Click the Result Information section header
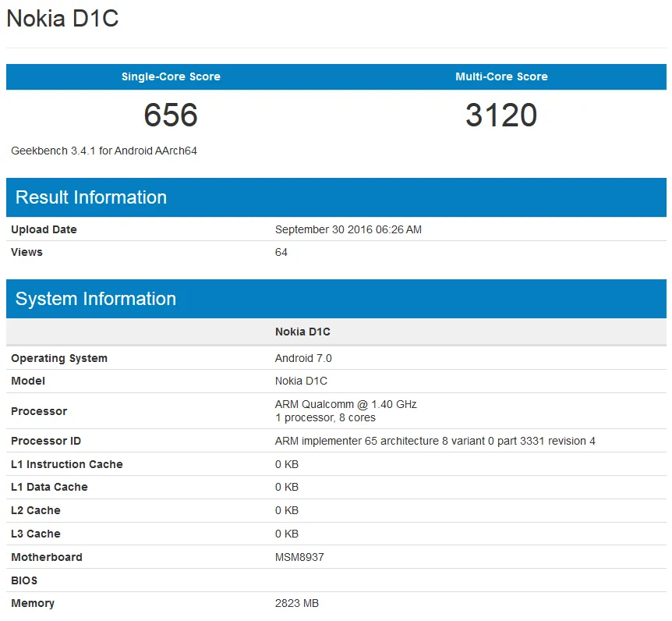Screen dimensions: 672x621 91,197
